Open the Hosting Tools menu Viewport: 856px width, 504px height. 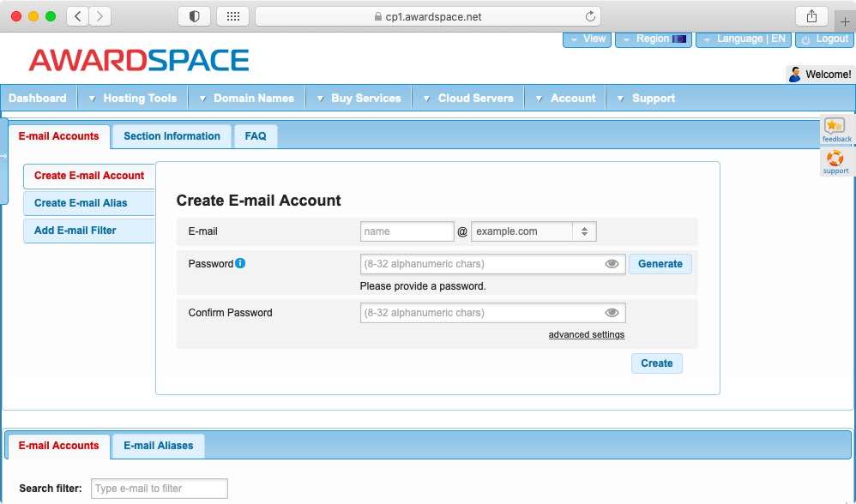(139, 98)
